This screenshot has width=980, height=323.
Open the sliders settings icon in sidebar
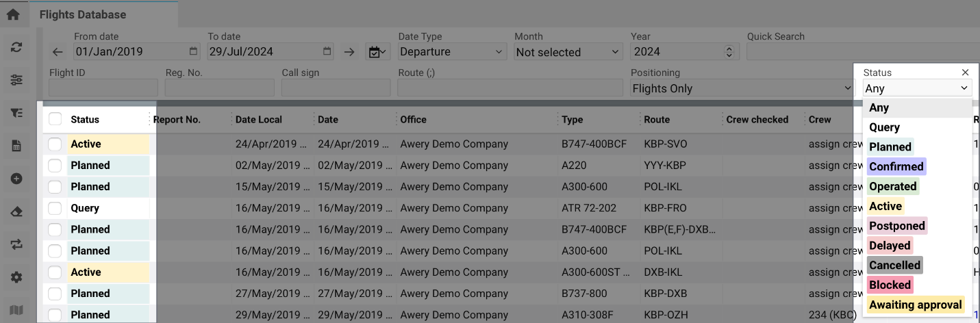16,80
